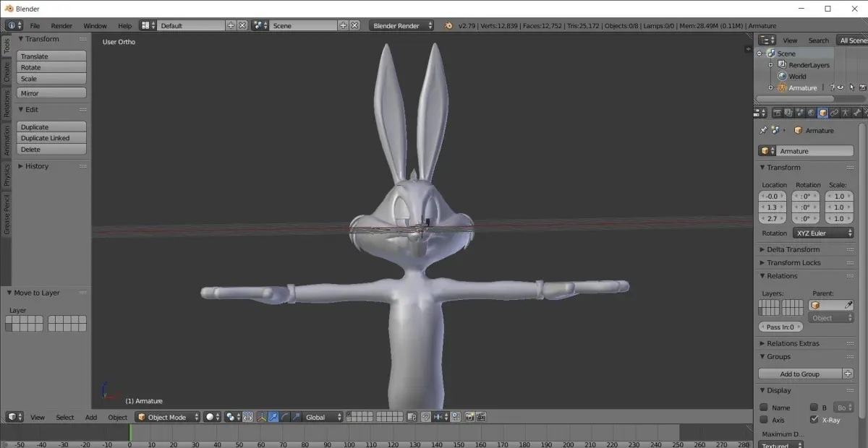The height and width of the screenshot is (448, 868).
Task: Switch to the Physics tool shelf tab
Action: click(x=7, y=175)
